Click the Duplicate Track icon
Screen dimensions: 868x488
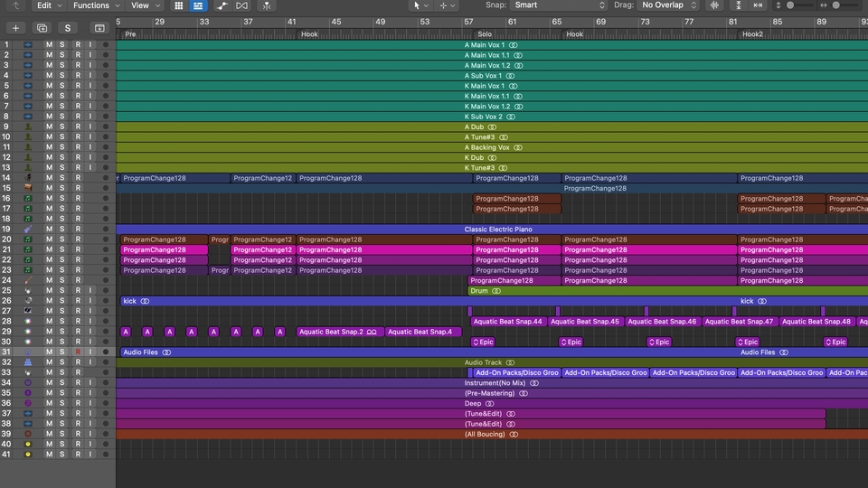(42, 28)
